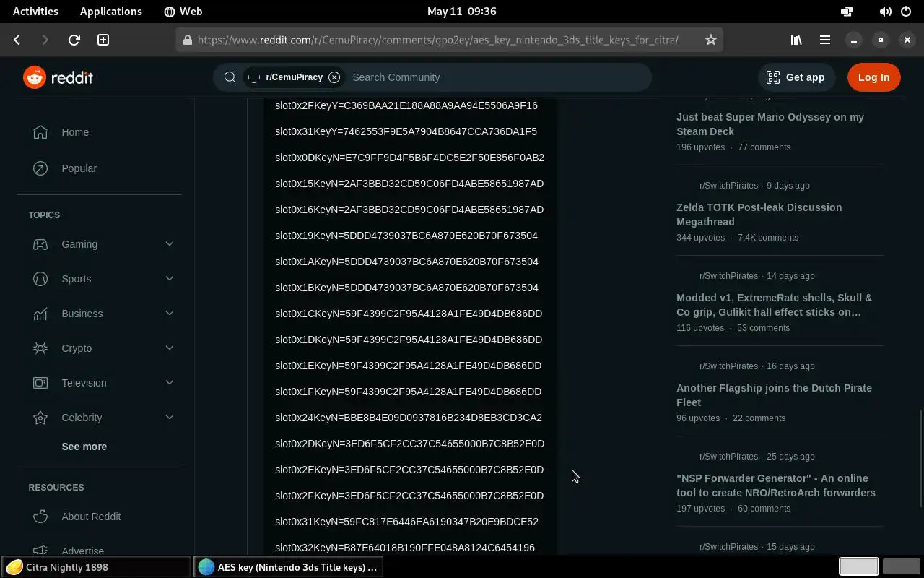924x578 pixels.
Task: Go back using the browser back arrow
Action: 17,40
